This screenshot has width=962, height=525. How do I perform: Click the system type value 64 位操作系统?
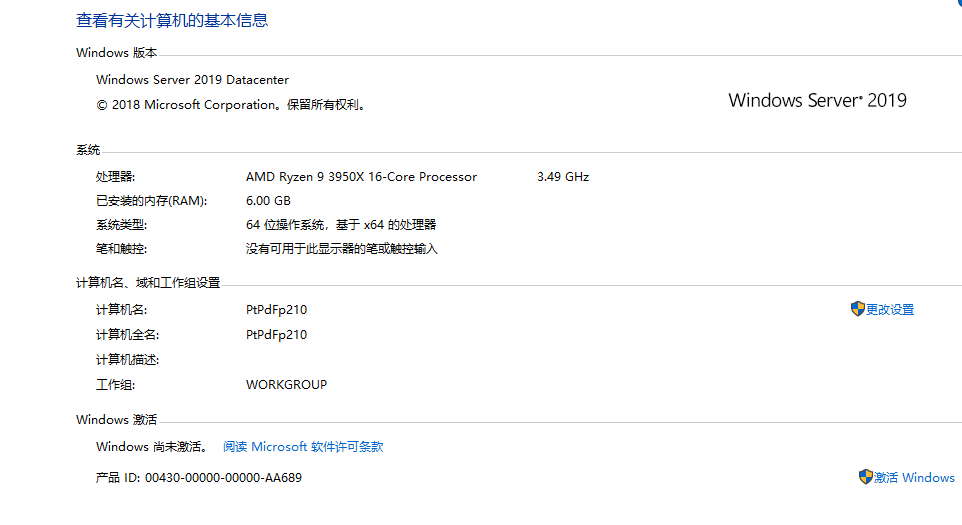click(341, 224)
